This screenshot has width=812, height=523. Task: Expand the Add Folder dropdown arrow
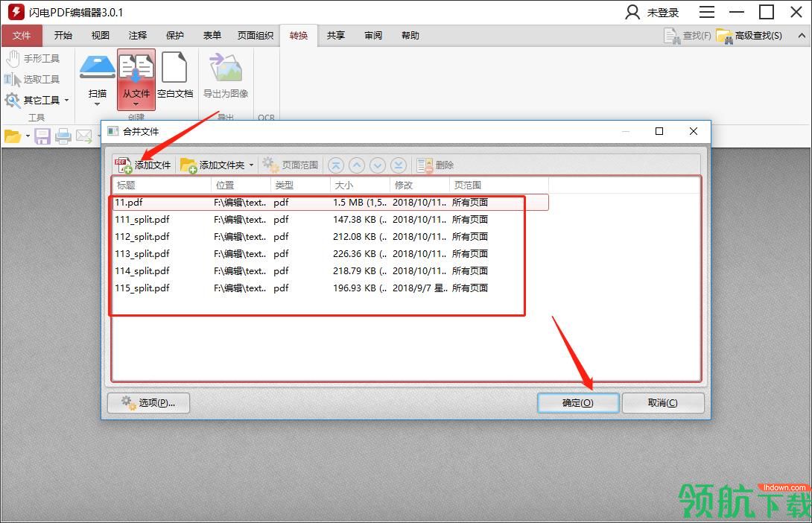[252, 165]
